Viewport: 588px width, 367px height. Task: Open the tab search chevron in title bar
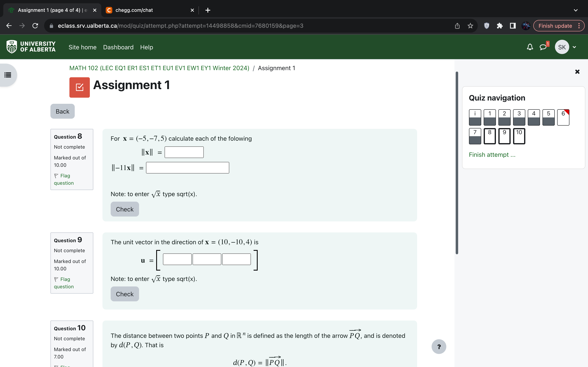click(575, 10)
